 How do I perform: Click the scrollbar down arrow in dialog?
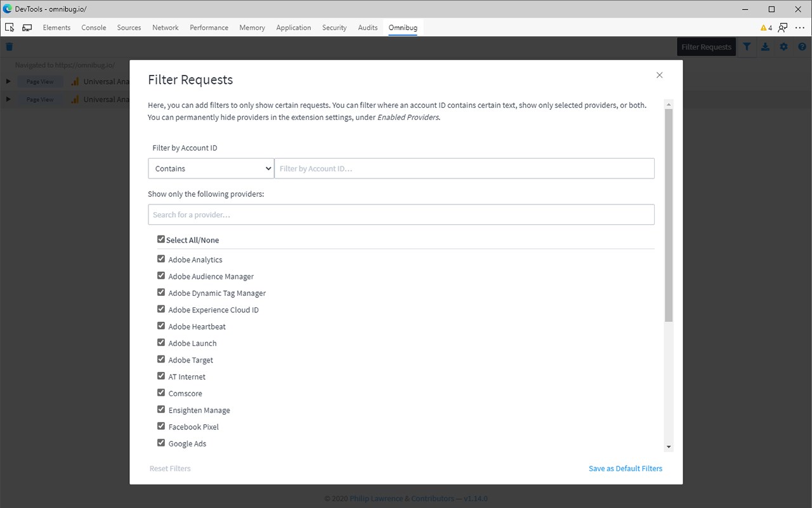(669, 447)
